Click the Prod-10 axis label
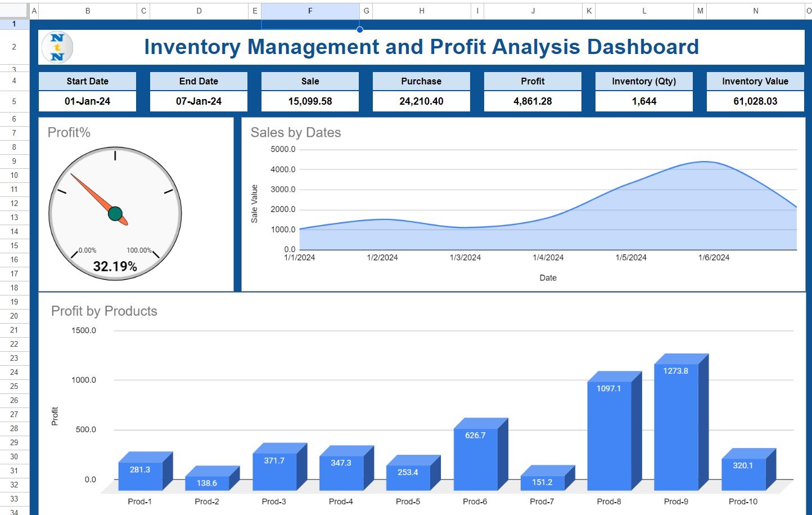Viewport: 812px width, 515px height. coord(743,501)
